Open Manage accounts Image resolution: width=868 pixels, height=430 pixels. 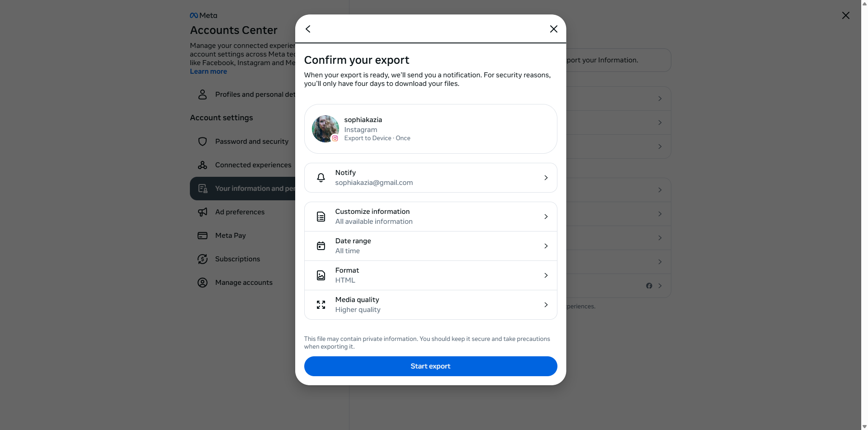pyautogui.click(x=242, y=283)
